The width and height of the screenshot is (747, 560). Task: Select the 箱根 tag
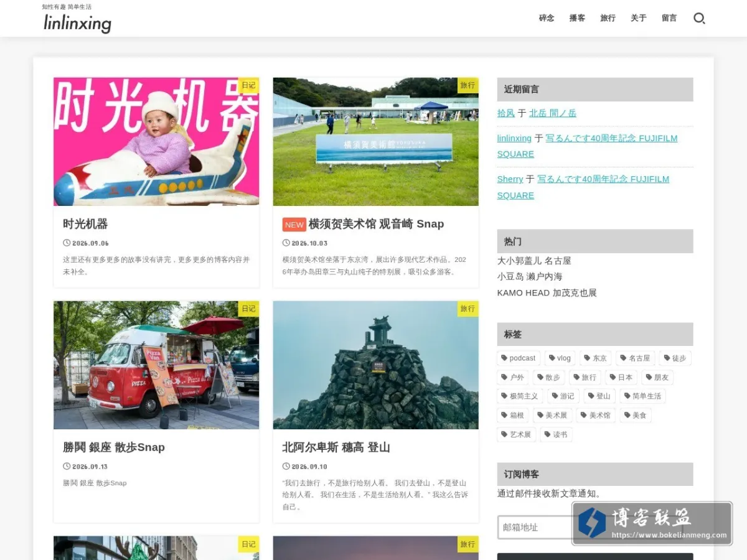pyautogui.click(x=513, y=416)
